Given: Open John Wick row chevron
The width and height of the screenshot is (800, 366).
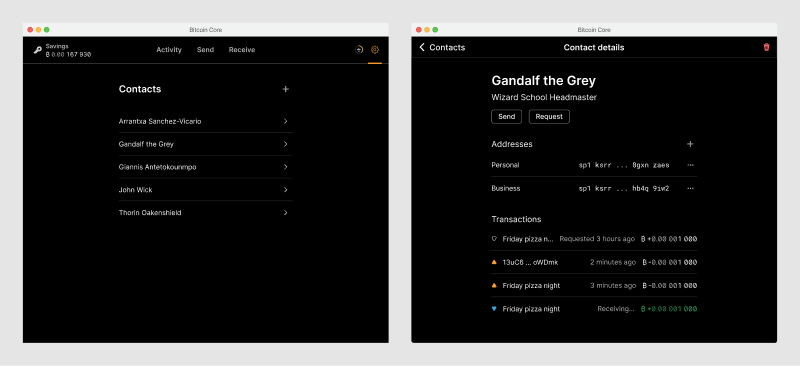Looking at the screenshot, I should tap(286, 189).
